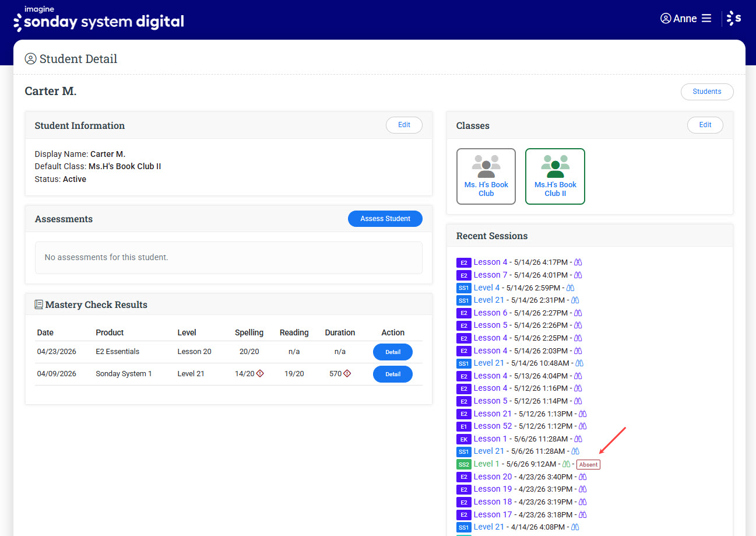Open Lesson 19 session link
756x536 pixels.
(493, 489)
